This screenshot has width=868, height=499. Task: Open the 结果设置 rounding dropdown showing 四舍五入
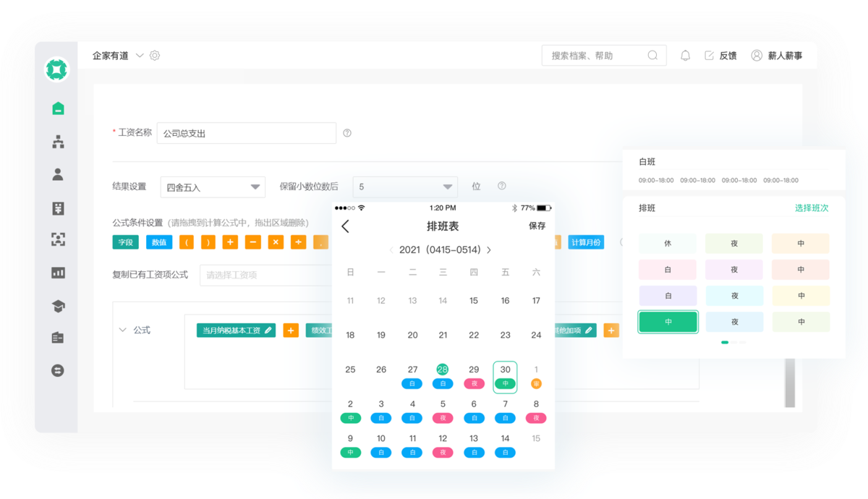(212, 187)
